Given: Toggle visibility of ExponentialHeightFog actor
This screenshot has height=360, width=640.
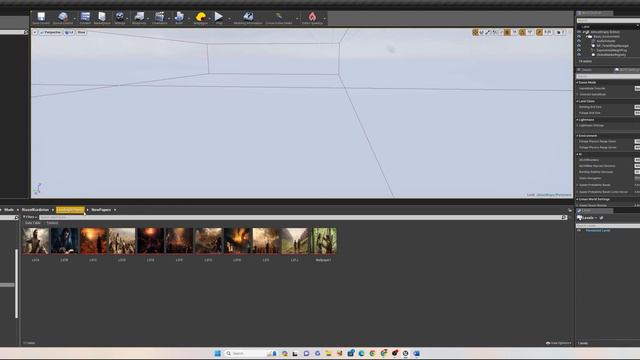Looking at the screenshot, I should pyautogui.click(x=579, y=50).
